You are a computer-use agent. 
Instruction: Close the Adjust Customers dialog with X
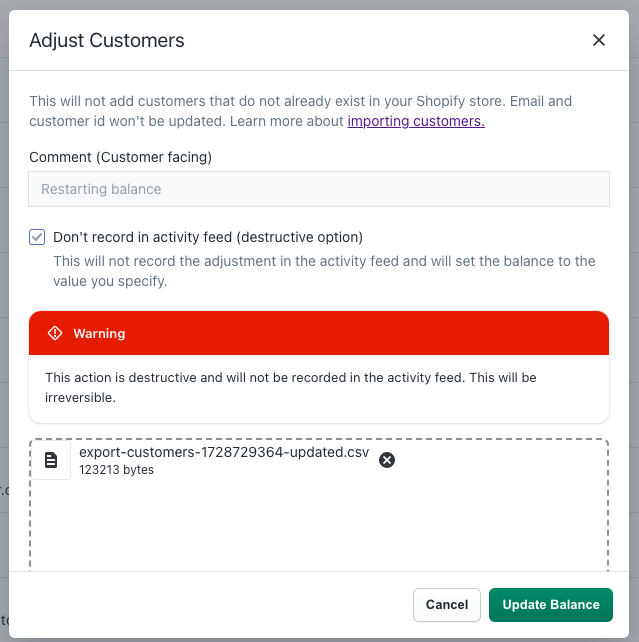click(598, 40)
